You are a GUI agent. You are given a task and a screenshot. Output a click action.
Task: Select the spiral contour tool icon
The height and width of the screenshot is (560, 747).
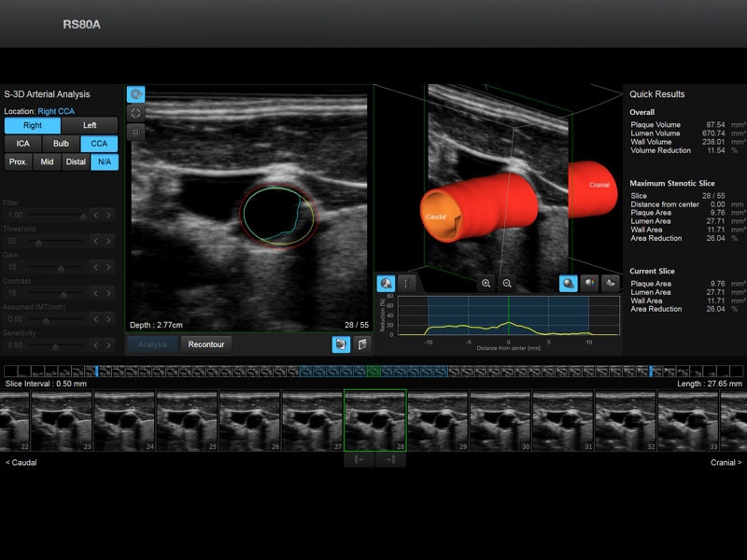(x=135, y=94)
